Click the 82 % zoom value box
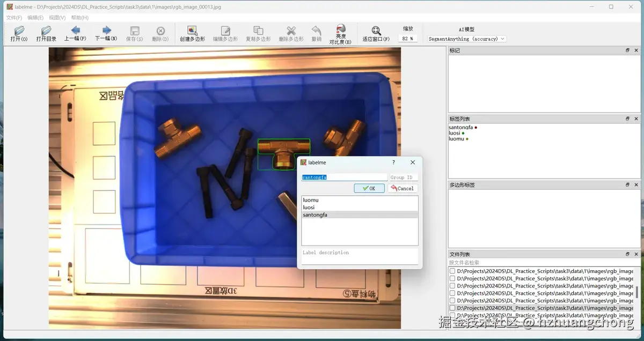 tap(408, 39)
